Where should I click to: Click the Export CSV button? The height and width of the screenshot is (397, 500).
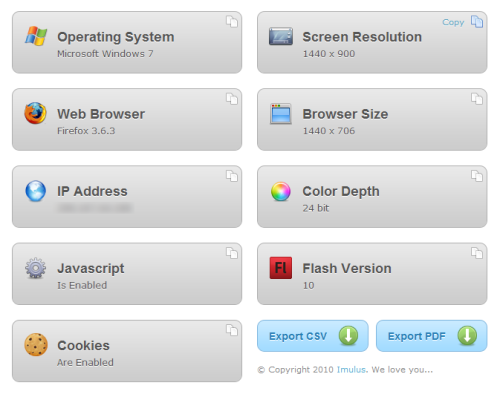(313, 336)
